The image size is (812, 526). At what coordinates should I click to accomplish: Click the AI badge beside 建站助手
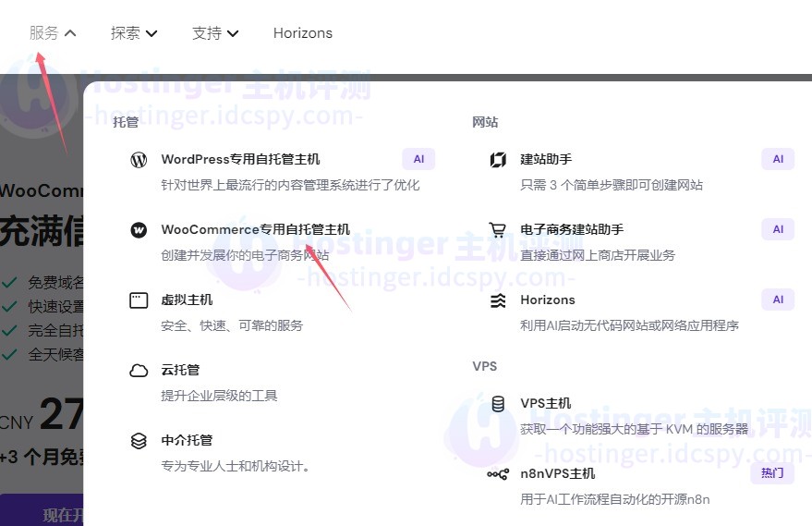[777, 159]
